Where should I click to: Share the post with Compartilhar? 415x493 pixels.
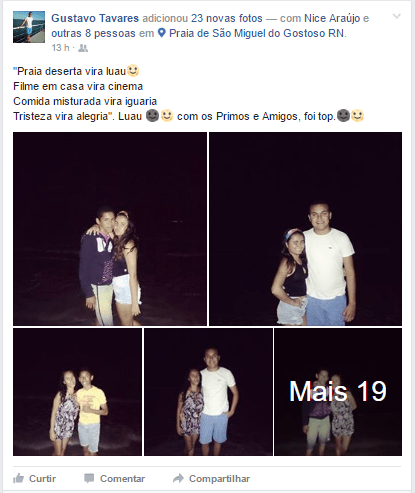[211, 478]
